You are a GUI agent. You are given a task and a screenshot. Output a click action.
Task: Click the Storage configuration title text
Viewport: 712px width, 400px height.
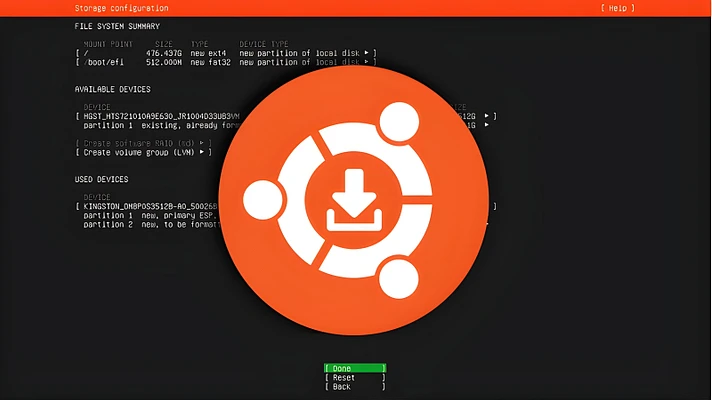121,8
